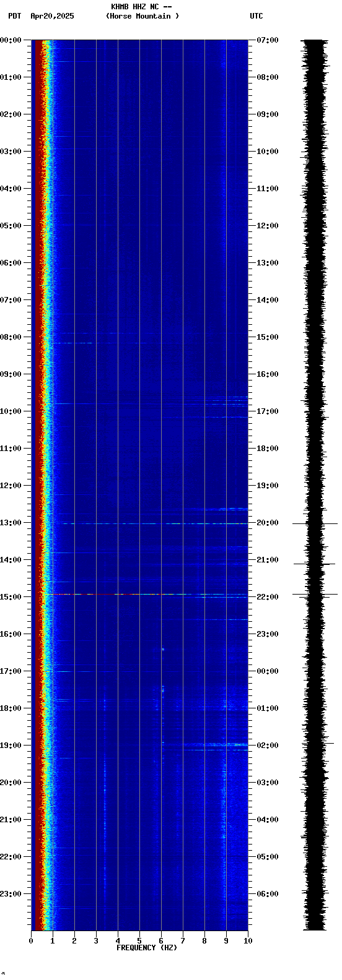Select the FREQUENCY (HZ) axis title
The height and width of the screenshot is (980, 342).
(x=147, y=948)
